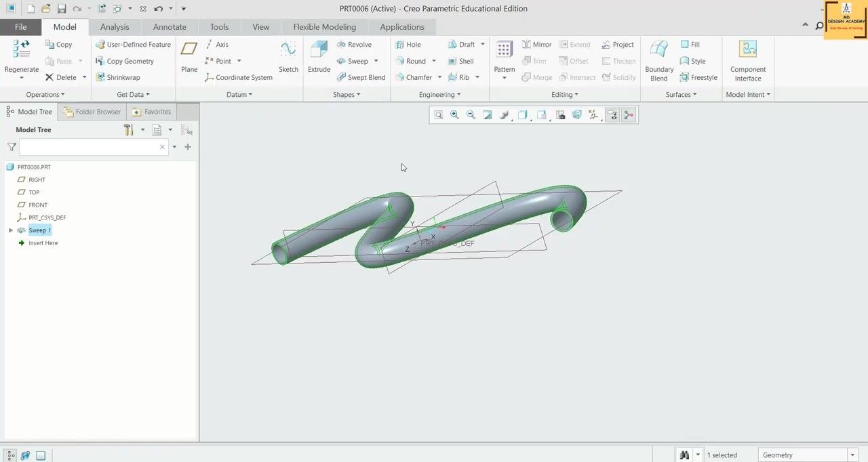The width and height of the screenshot is (868, 462).
Task: Open the Flexible Modeling tab
Action: [x=324, y=27]
